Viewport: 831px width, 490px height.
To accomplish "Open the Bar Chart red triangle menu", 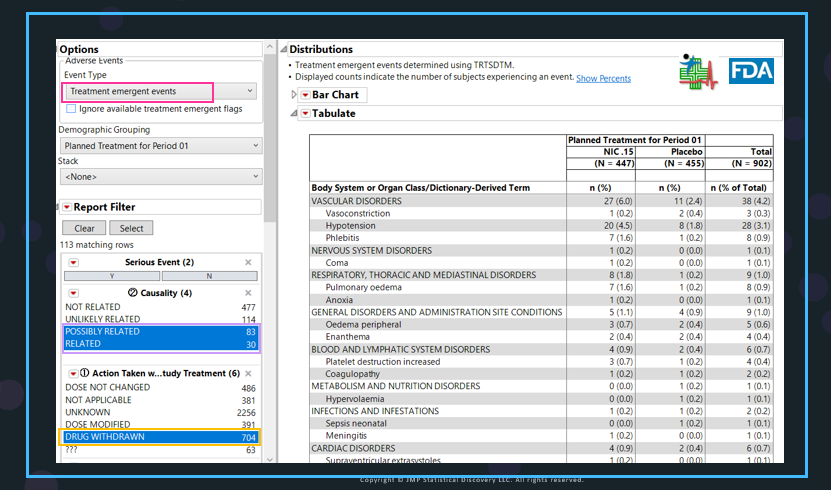I will (x=305, y=95).
